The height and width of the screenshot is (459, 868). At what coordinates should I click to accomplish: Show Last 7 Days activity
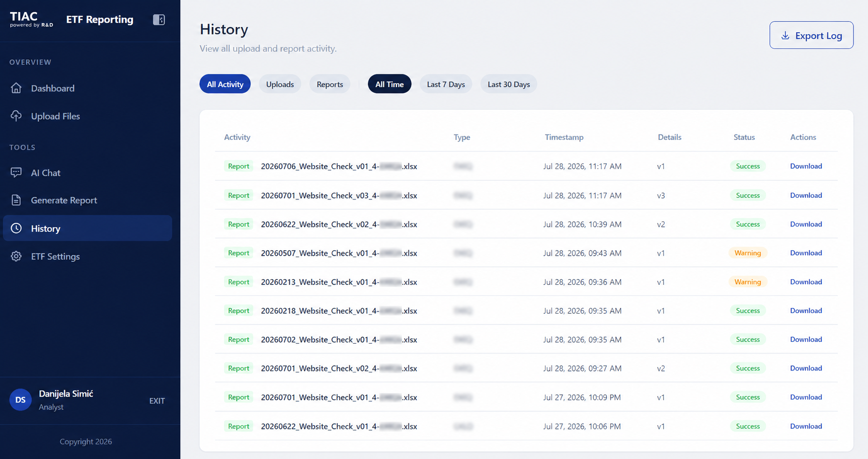click(x=446, y=84)
